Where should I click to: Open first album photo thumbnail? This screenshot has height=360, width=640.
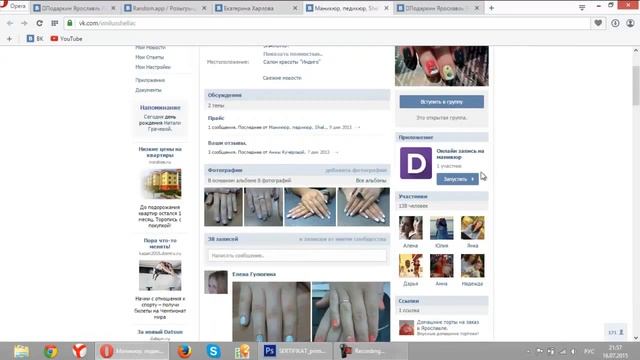coord(223,207)
